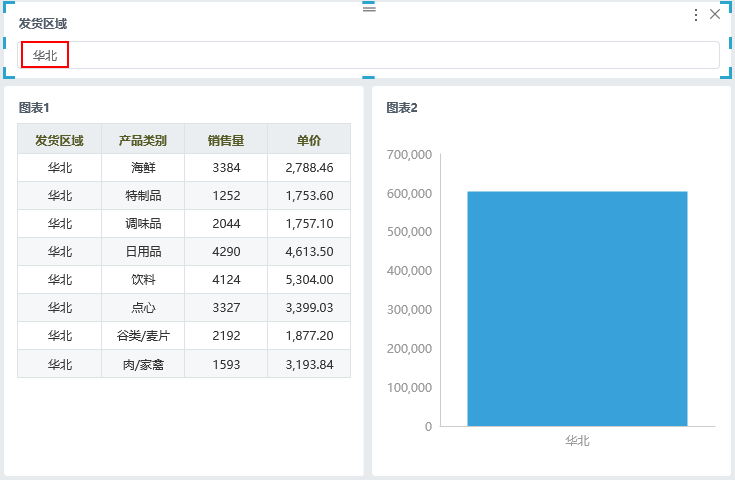
Task: Click the 海鲜 product category cell
Action: (x=143, y=168)
